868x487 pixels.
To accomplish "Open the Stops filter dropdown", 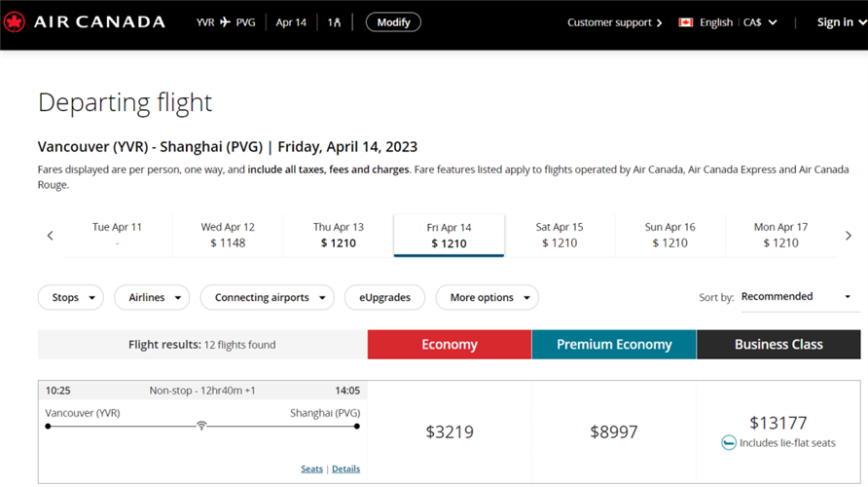I will (71, 297).
